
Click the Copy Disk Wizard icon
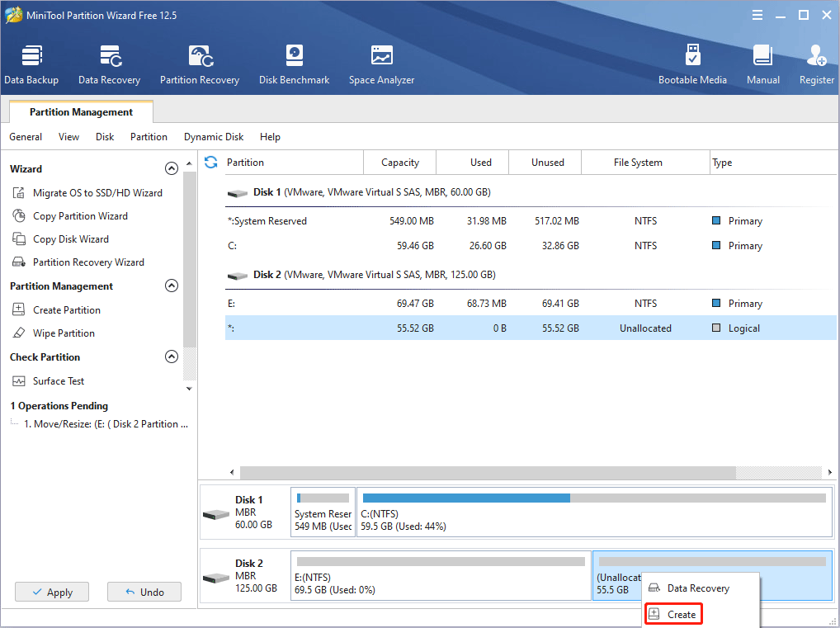19,239
